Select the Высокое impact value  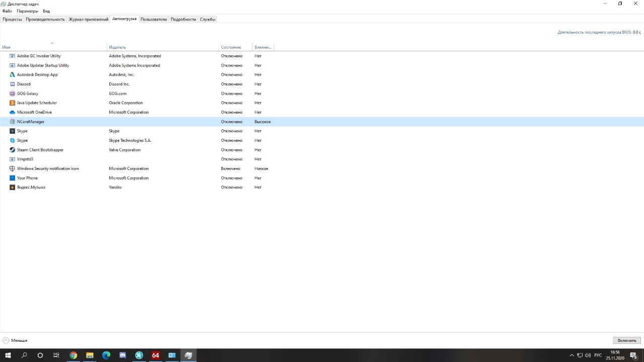(x=263, y=122)
